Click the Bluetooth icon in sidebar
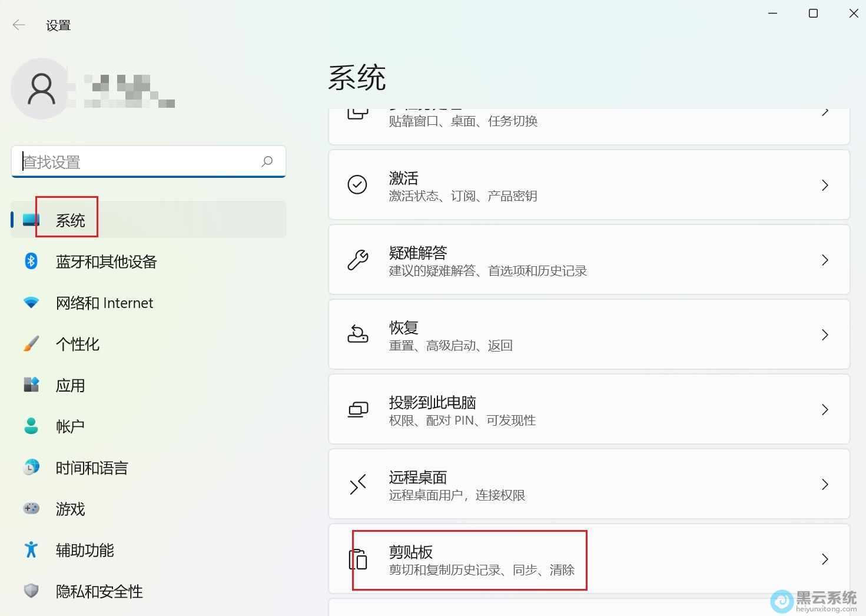The height and width of the screenshot is (616, 866). [x=31, y=261]
